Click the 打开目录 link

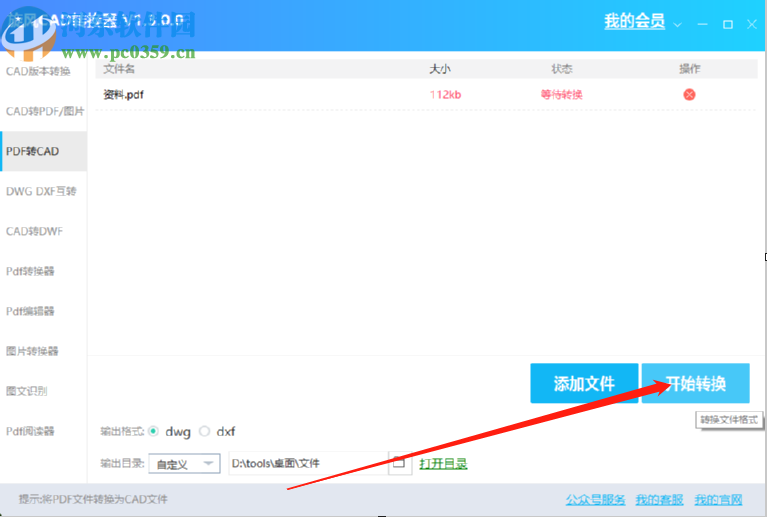pyautogui.click(x=443, y=463)
